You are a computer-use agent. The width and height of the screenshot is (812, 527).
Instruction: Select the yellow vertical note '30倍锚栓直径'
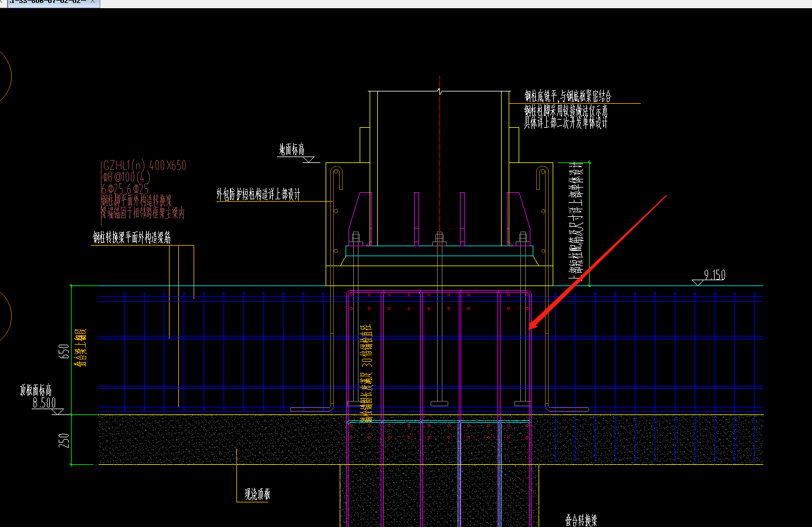pos(366,346)
